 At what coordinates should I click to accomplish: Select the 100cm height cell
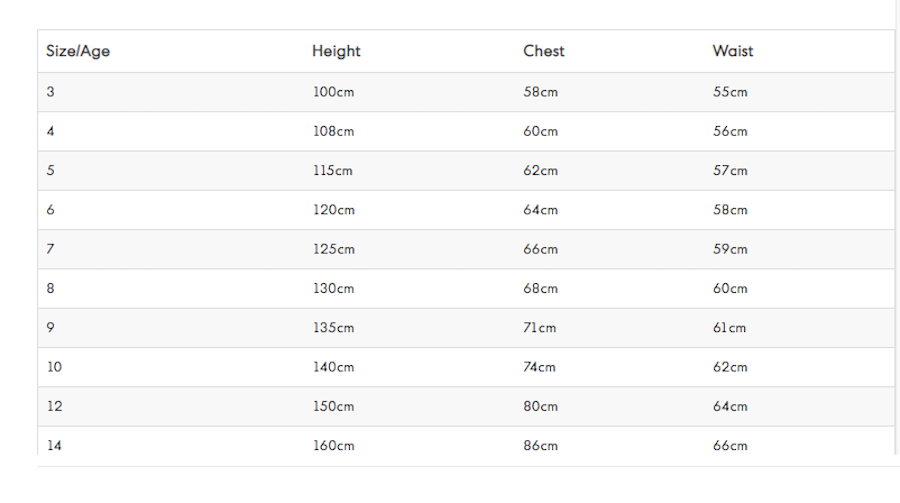point(333,92)
